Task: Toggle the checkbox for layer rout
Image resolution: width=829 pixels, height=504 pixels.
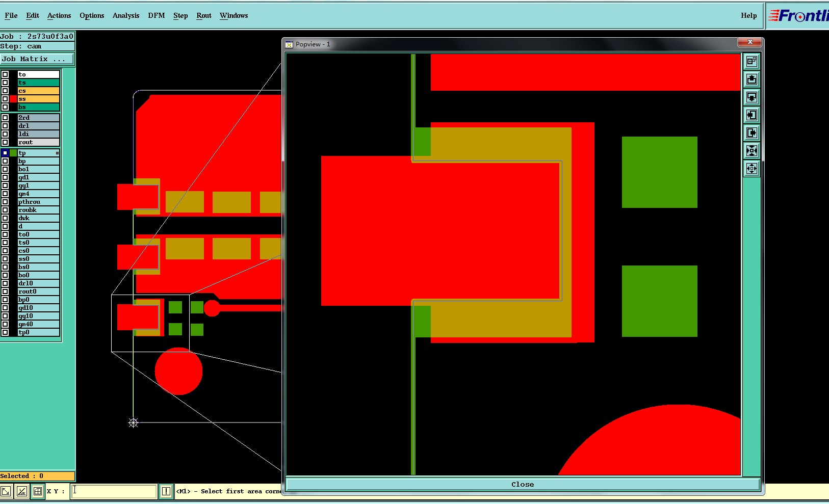Action: point(5,142)
